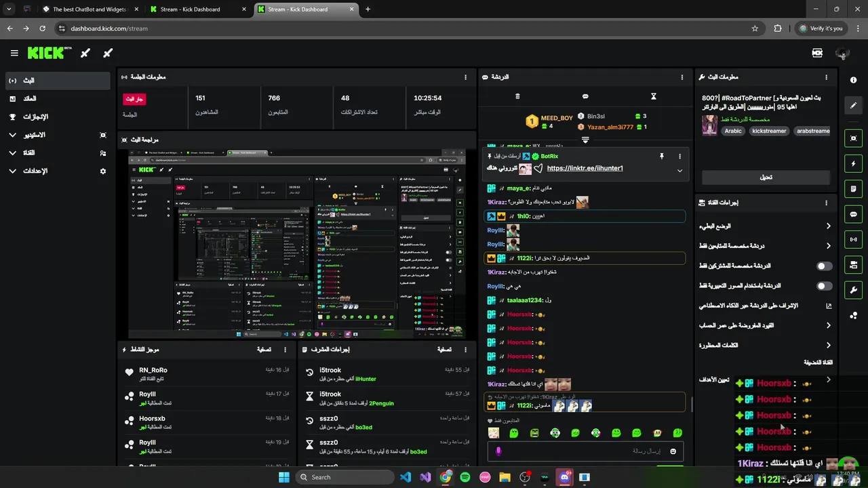This screenshot has width=868, height=488.
Task: Click the note page icon in right rail
Action: [x=853, y=188]
